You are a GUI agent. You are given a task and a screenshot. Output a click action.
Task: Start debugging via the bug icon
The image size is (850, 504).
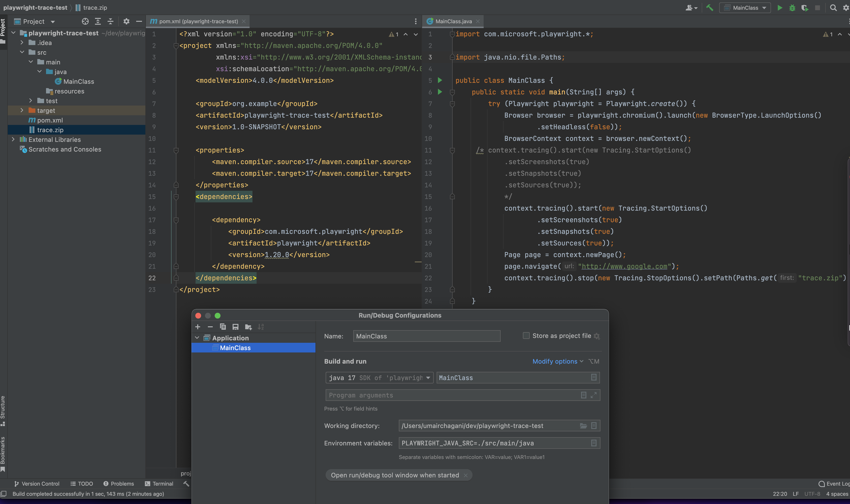pos(792,8)
